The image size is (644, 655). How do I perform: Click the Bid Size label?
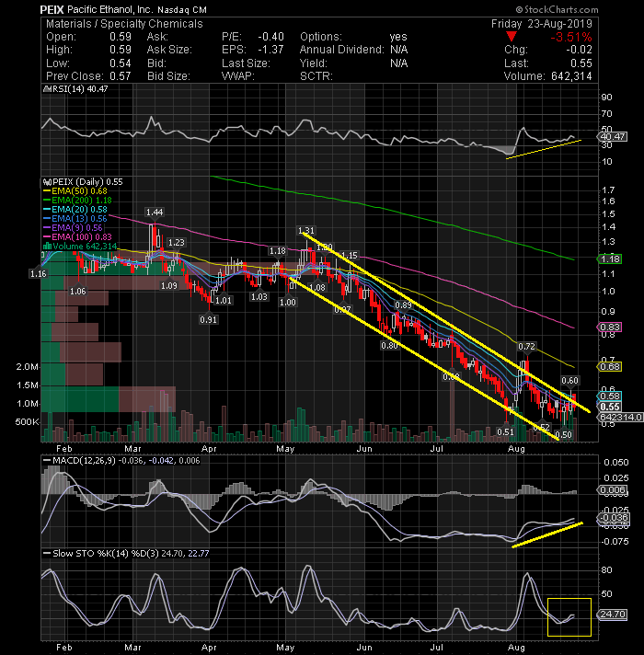click(168, 76)
